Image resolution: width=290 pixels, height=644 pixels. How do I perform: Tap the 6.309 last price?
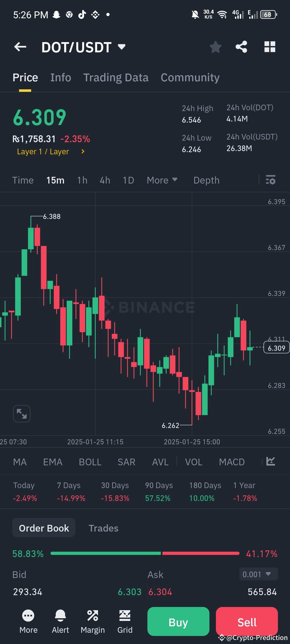(39, 118)
